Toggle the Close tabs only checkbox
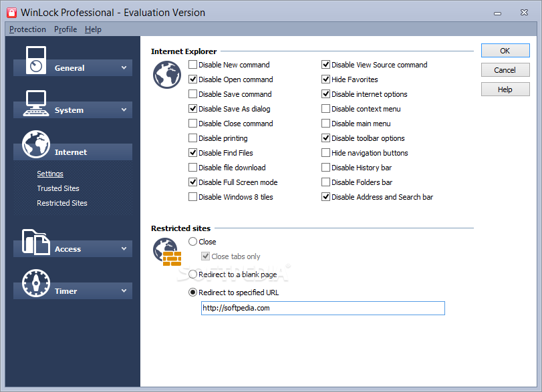The height and width of the screenshot is (392, 542). tap(206, 256)
